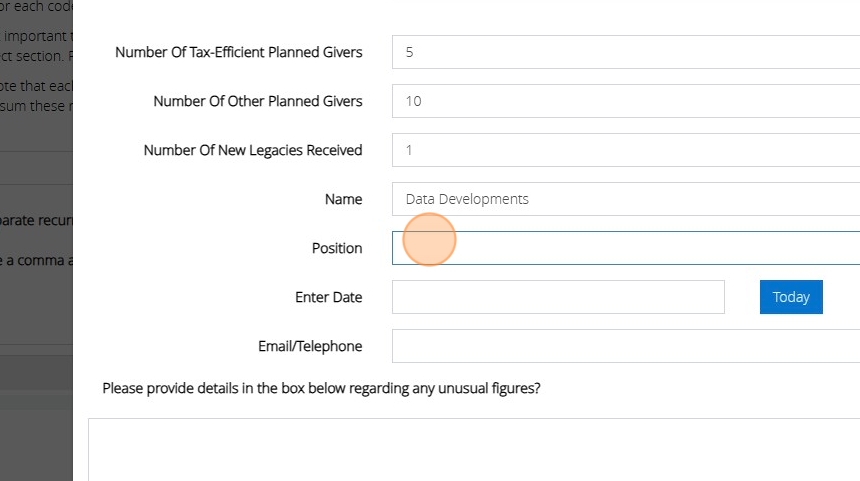Click the 'Email/Telephone' label
Viewport: 860px width, 481px height.
click(310, 346)
